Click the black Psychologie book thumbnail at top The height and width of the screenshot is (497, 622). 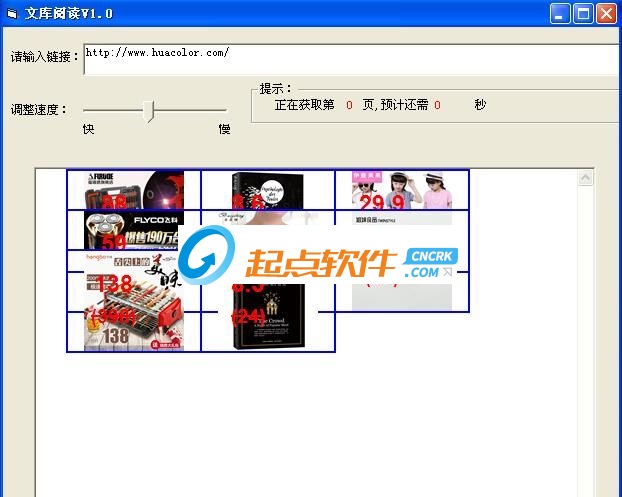click(x=268, y=191)
